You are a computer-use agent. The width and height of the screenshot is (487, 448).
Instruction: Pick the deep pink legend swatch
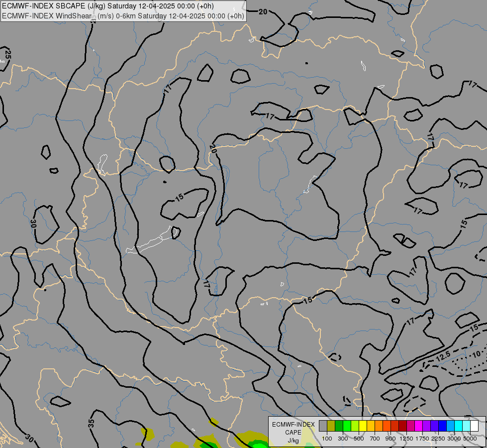coord(410,426)
